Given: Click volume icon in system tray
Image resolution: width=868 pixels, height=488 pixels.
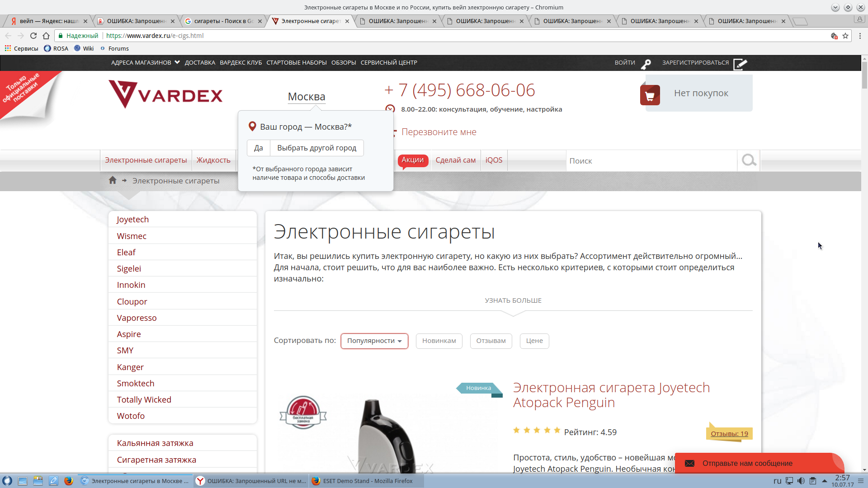Looking at the screenshot, I should (801, 481).
